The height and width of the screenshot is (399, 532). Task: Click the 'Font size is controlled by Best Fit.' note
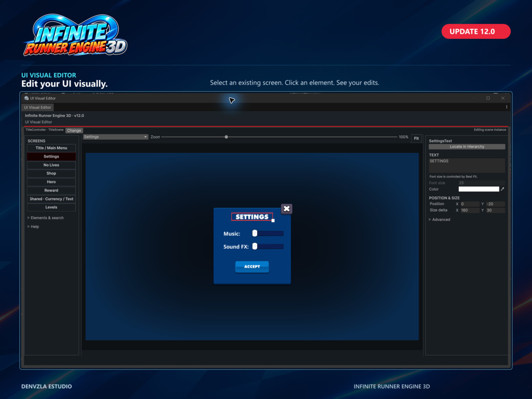[453, 177]
